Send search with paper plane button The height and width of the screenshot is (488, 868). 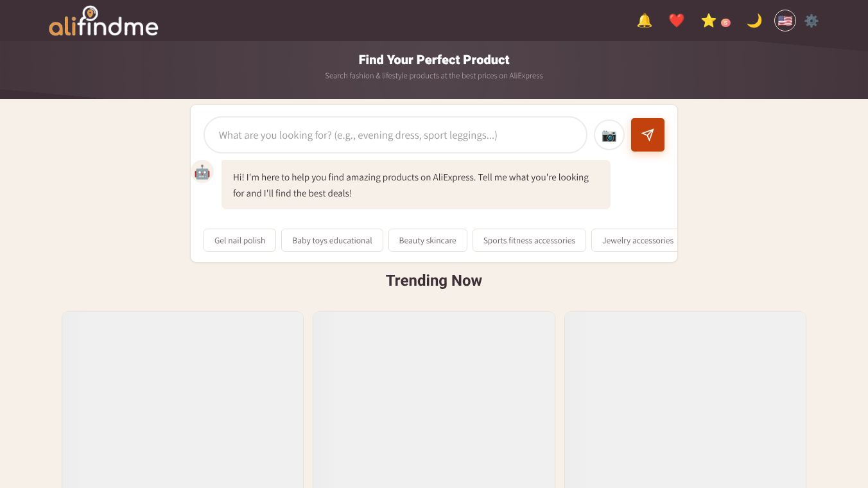648,135
